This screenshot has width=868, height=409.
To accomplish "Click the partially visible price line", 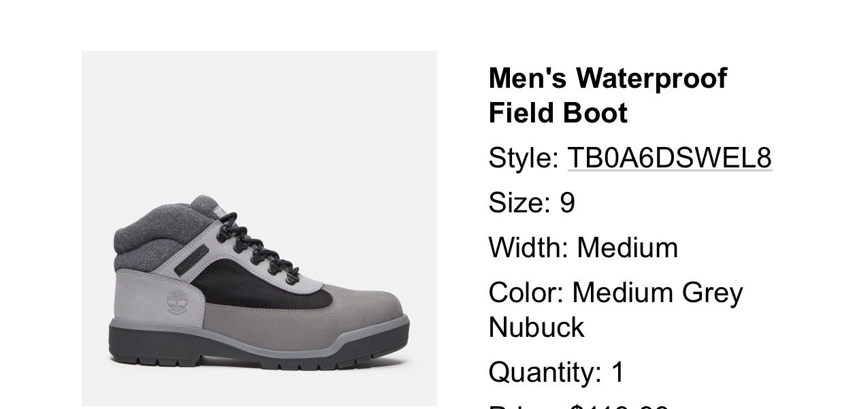I will tap(579, 406).
